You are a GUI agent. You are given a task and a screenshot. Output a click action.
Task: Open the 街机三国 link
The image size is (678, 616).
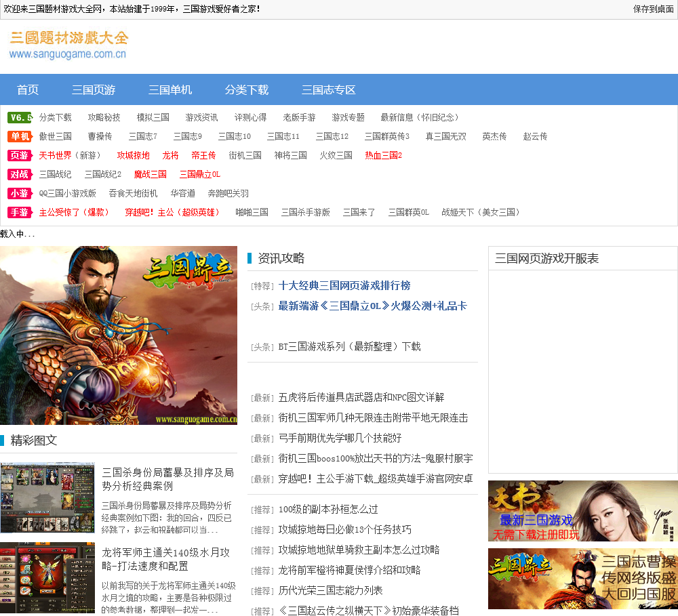(x=245, y=156)
